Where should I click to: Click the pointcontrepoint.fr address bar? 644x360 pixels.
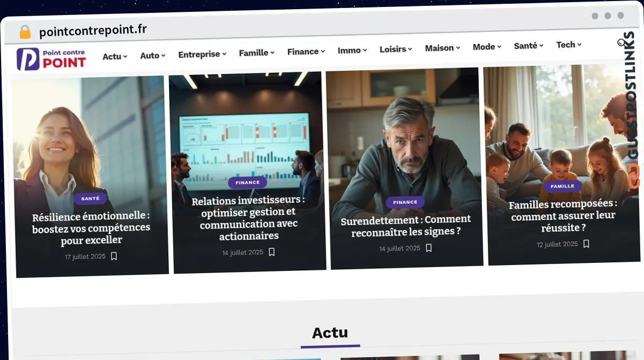click(x=93, y=31)
